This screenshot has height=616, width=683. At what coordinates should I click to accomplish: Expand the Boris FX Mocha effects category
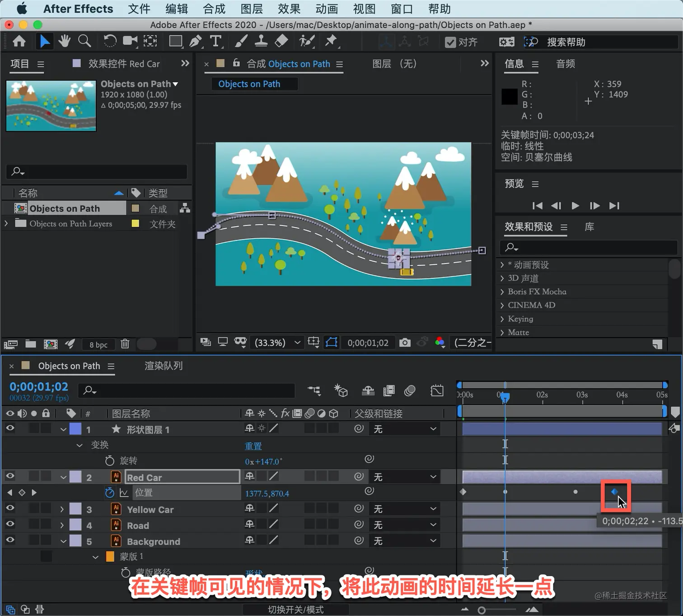(x=502, y=292)
